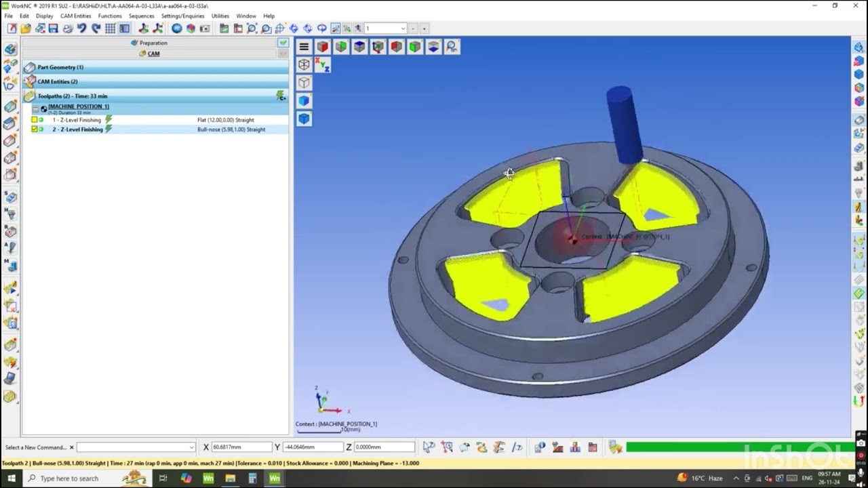
Task: Open the Display menu
Action: 45,16
